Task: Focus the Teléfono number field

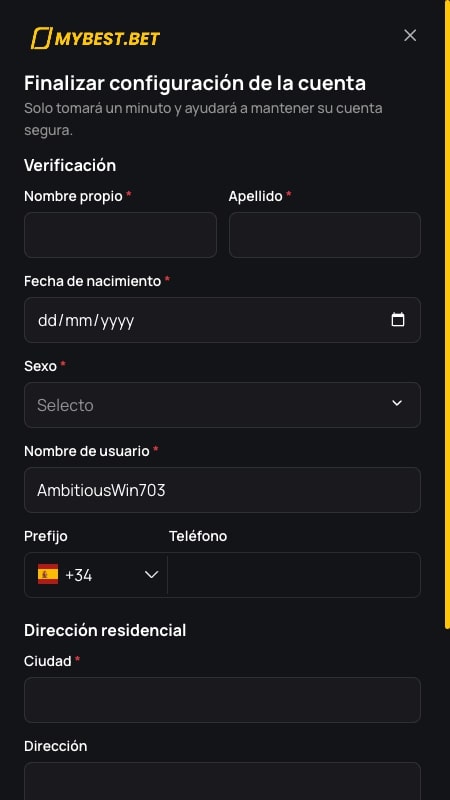Action: point(294,574)
